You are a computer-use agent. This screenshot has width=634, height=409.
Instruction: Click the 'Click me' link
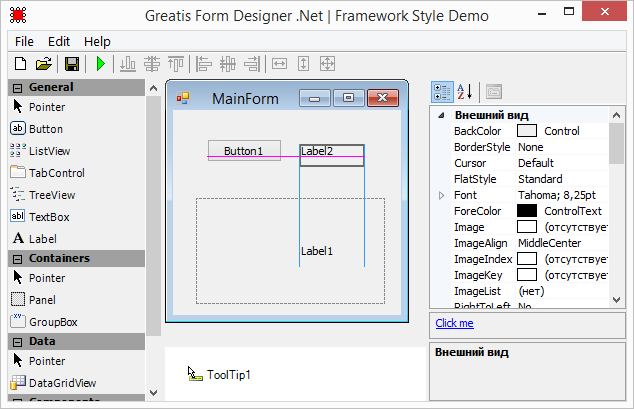pyautogui.click(x=454, y=323)
